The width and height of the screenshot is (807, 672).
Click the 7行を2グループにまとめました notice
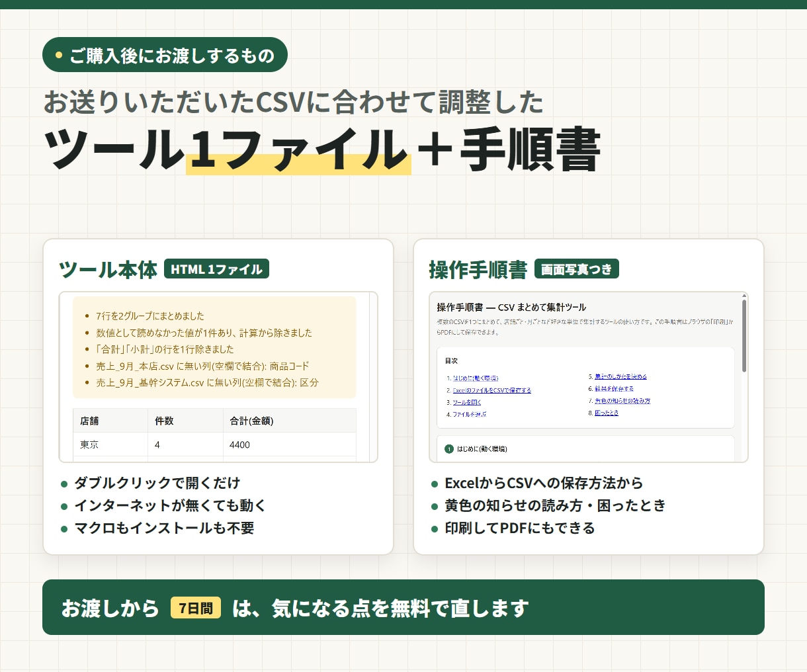click(x=150, y=316)
